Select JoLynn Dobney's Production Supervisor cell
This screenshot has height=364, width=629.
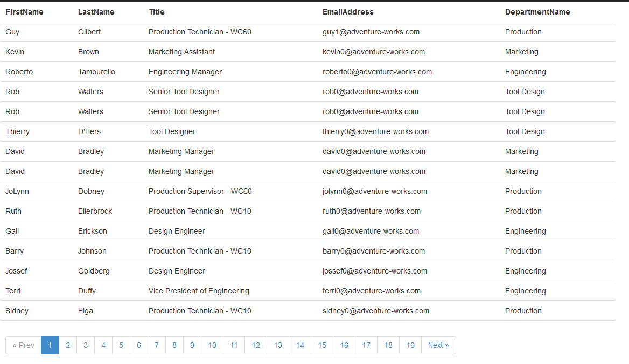[200, 191]
